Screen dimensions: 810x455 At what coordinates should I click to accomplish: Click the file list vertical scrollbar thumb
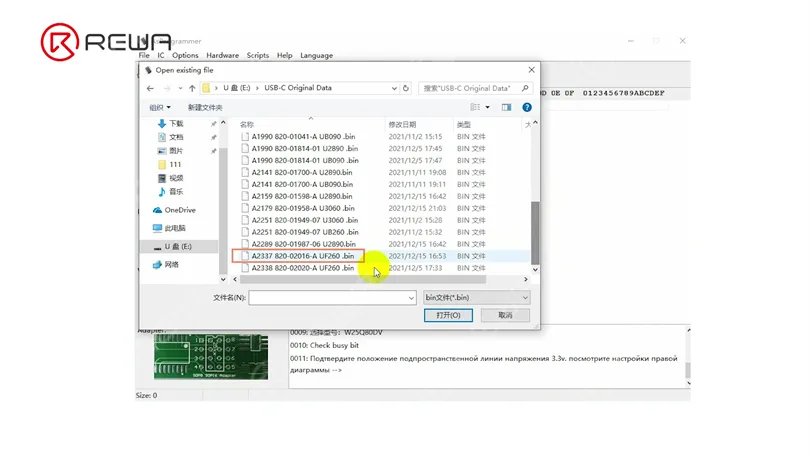[x=535, y=232]
